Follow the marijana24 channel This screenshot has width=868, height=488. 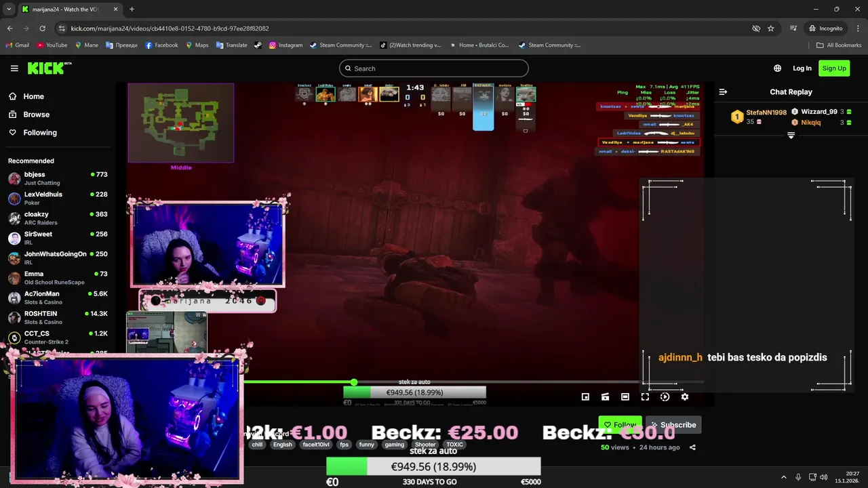(x=620, y=425)
